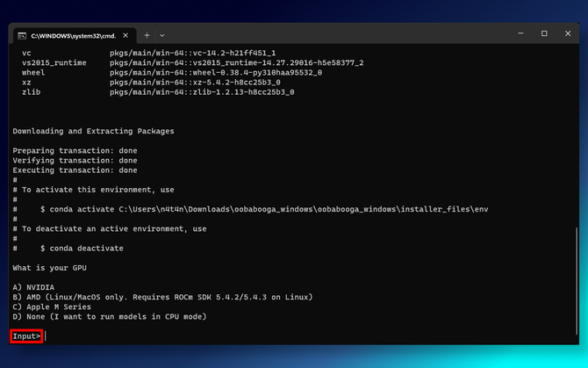Click 'Downloading and Extracting Packages' text

click(93, 131)
